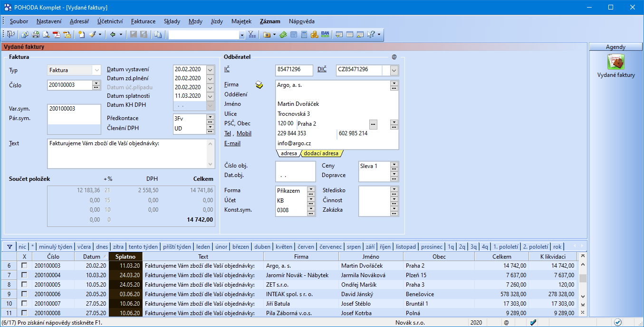Click the close agenda door icon

[x=10, y=35]
